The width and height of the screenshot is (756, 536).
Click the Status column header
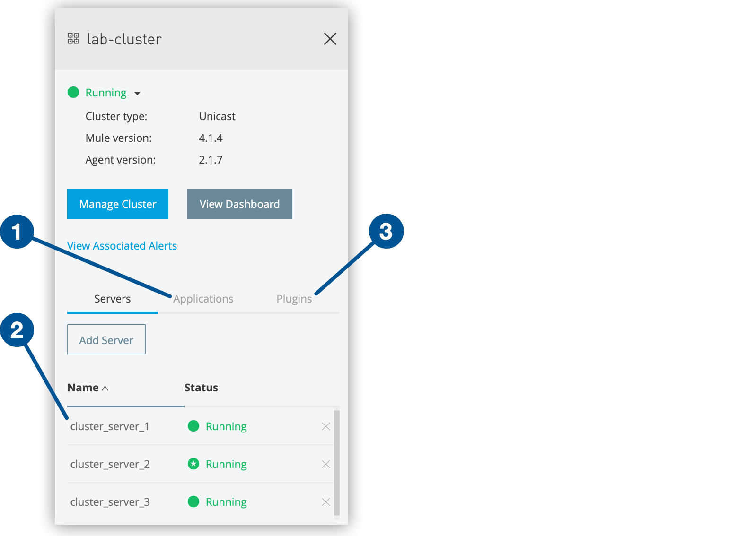click(x=201, y=388)
